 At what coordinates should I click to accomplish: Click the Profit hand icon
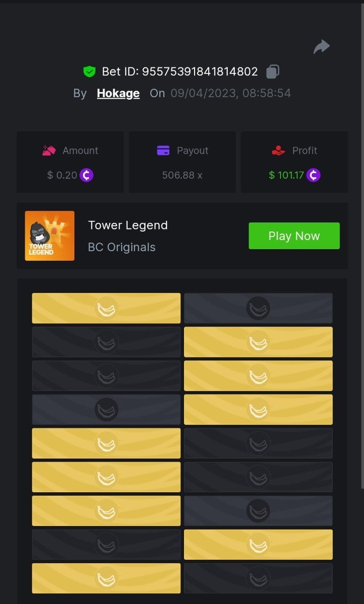click(278, 150)
